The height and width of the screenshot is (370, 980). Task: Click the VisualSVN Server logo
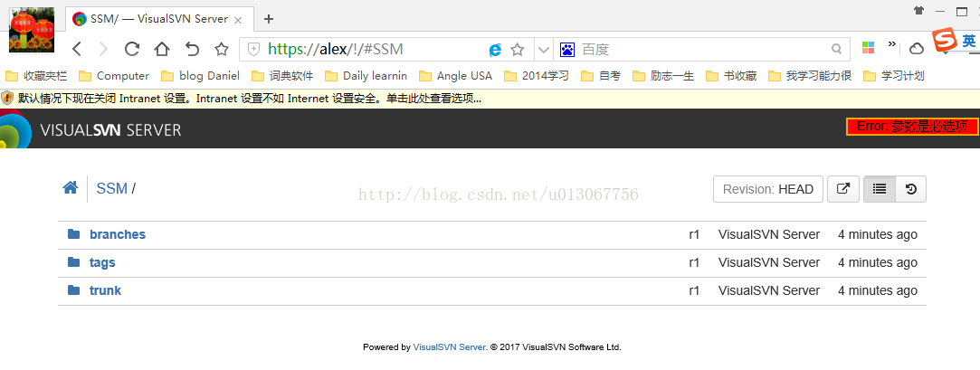click(x=91, y=129)
